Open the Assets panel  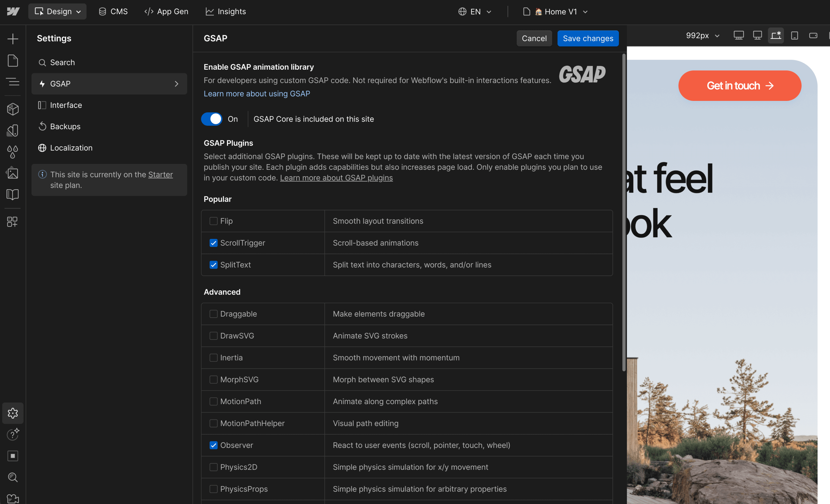pos(13,173)
